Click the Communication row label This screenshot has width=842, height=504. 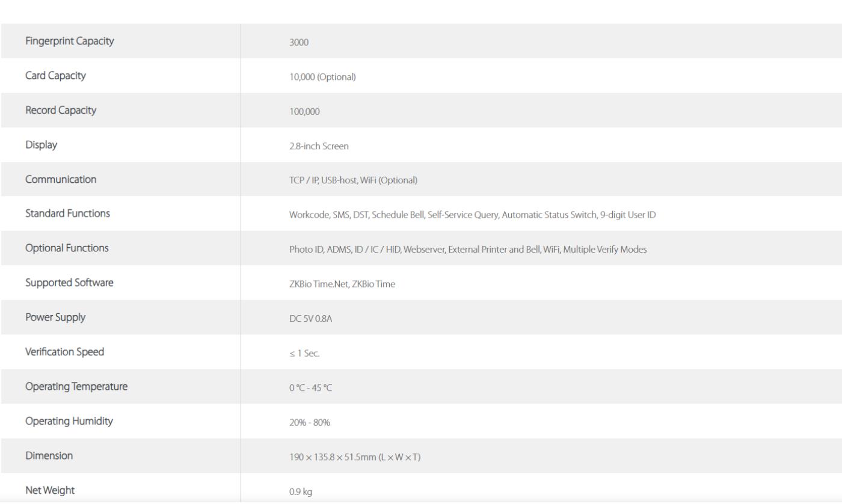pyautogui.click(x=61, y=179)
